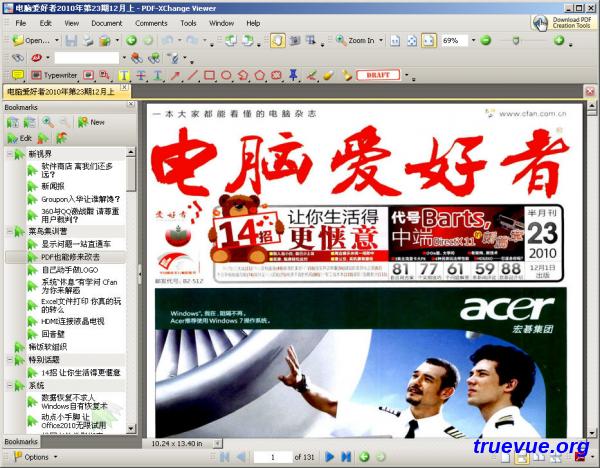The height and width of the screenshot is (468, 600).
Task: Open the View menu
Action: (72, 23)
